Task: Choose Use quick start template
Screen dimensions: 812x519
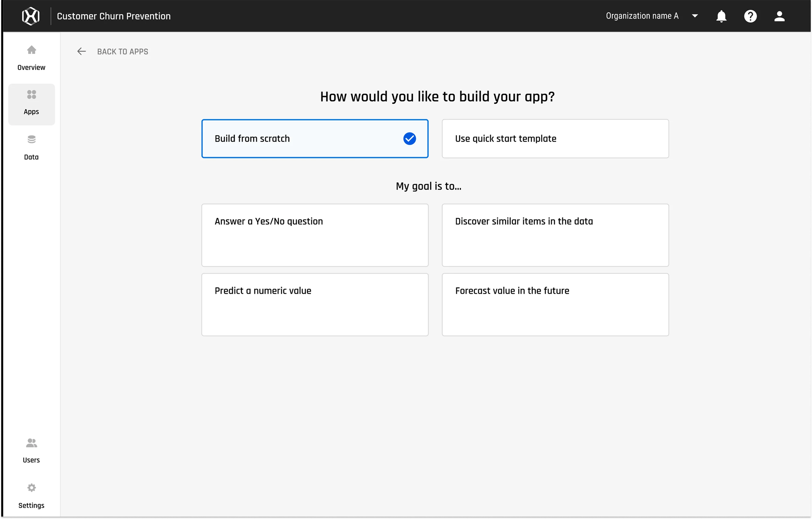Action: [555, 139]
